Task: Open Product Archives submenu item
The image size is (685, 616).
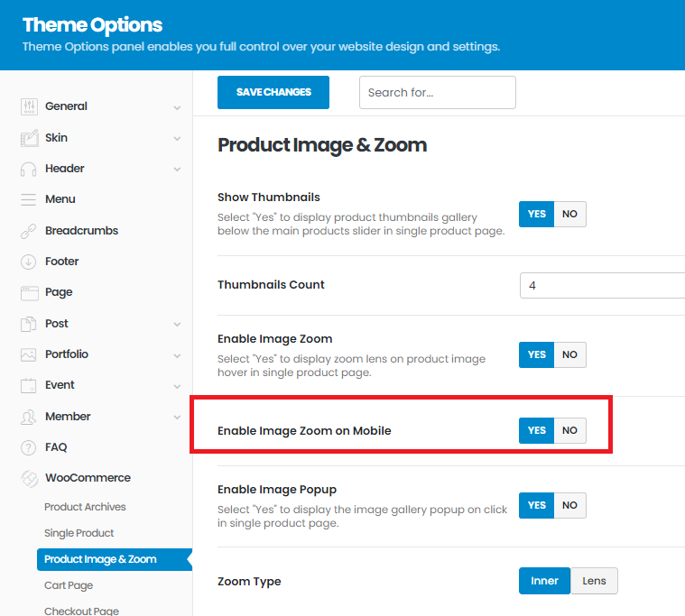Action: tap(85, 507)
